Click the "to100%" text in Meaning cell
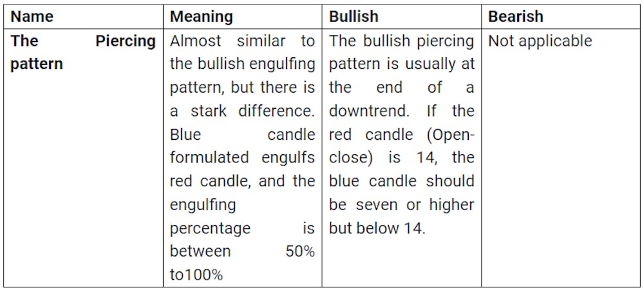The height and width of the screenshot is (290, 644). point(196,275)
